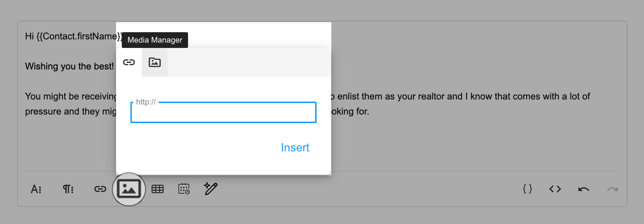Insert a table using the table icon
The width and height of the screenshot is (644, 224).
tap(158, 189)
